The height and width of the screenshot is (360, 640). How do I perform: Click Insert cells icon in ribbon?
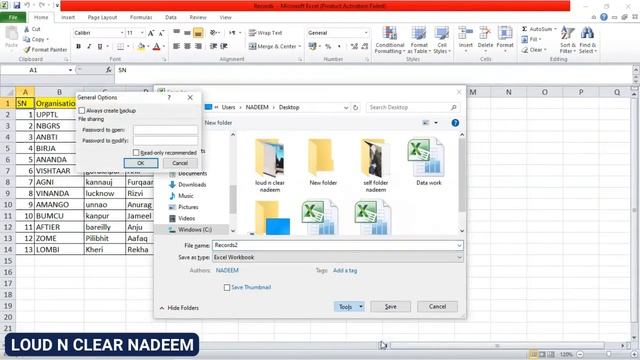point(465,33)
